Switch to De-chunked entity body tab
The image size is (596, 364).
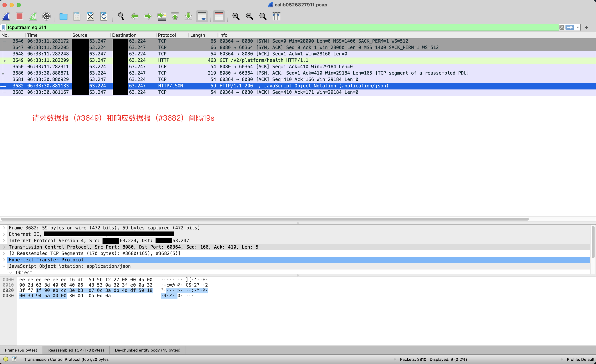click(x=148, y=350)
